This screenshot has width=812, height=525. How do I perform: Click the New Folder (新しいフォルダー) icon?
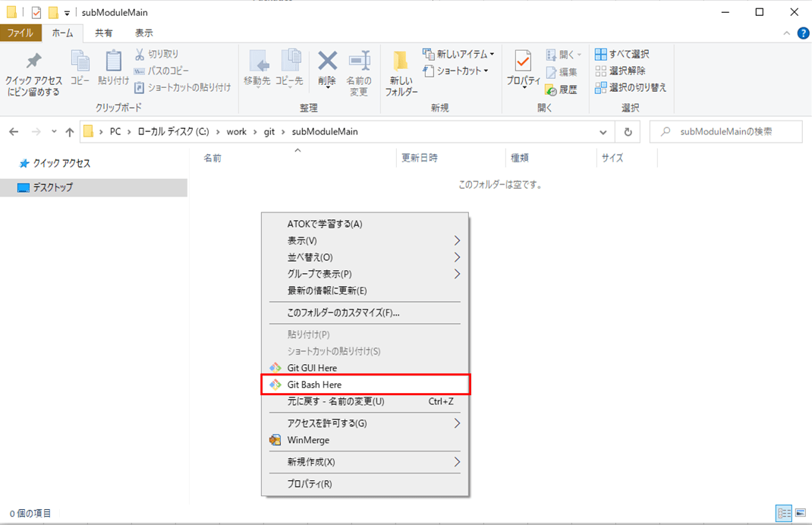click(x=401, y=62)
